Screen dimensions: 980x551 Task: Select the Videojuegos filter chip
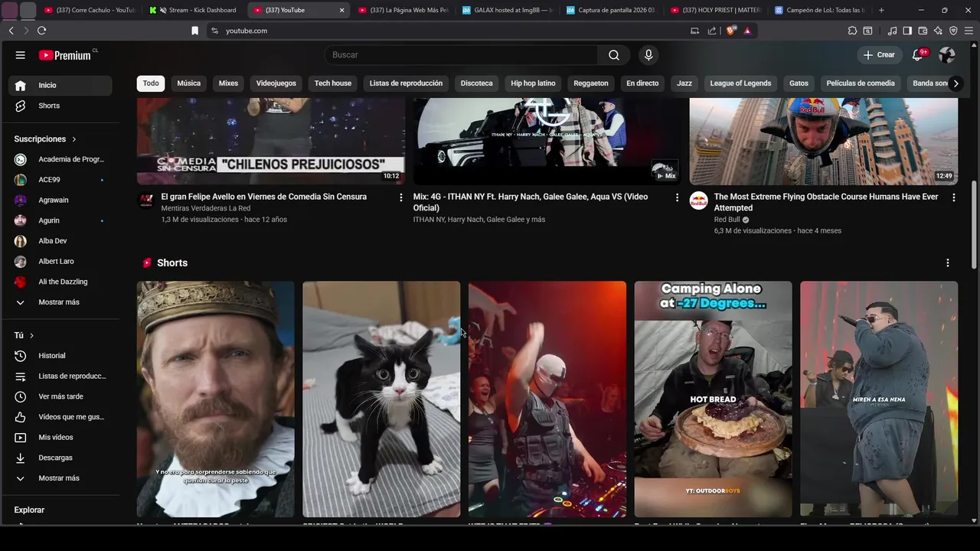pos(276,83)
